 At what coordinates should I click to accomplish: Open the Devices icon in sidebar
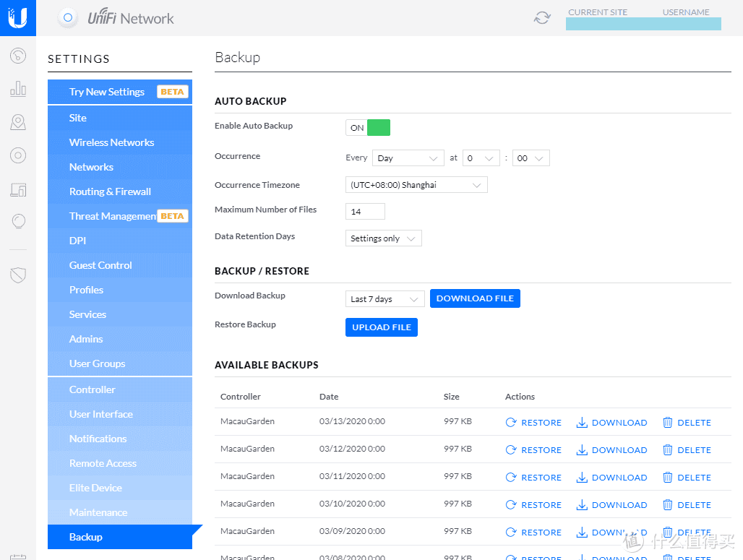click(x=18, y=189)
